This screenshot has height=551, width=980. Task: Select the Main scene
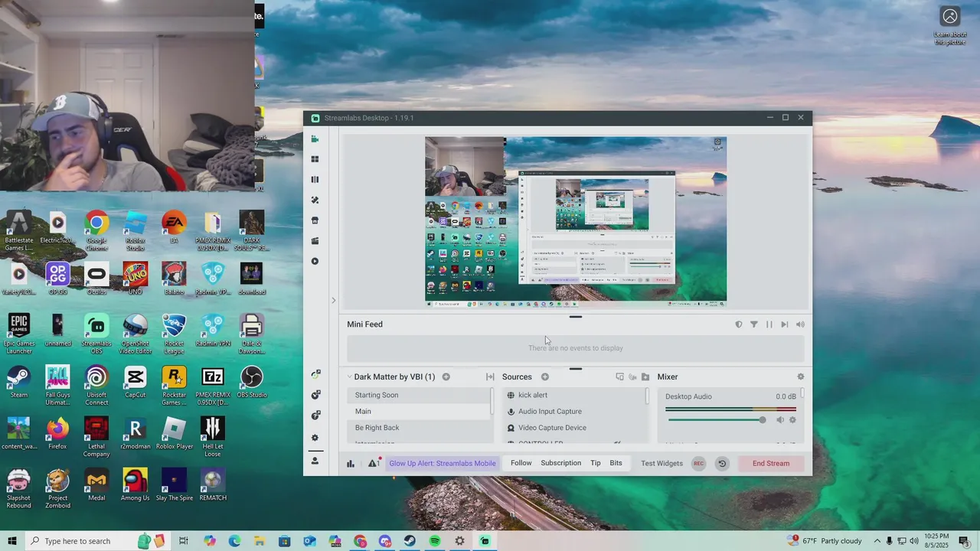point(419,411)
